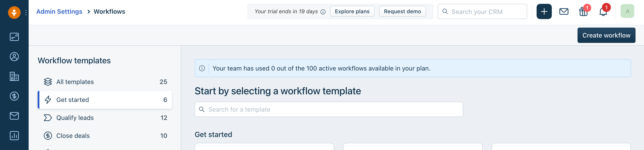Image resolution: width=644 pixels, height=150 pixels.
Task: Select the All templates category
Action: click(x=105, y=82)
